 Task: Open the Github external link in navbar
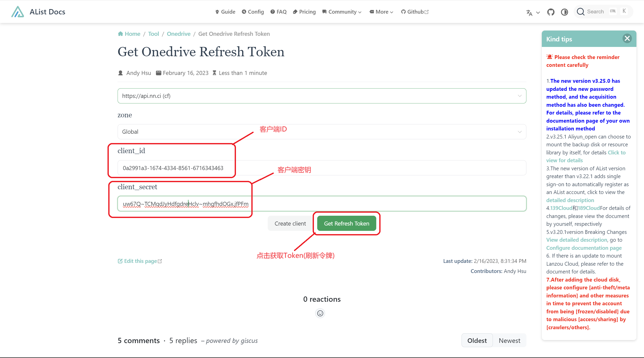(415, 12)
